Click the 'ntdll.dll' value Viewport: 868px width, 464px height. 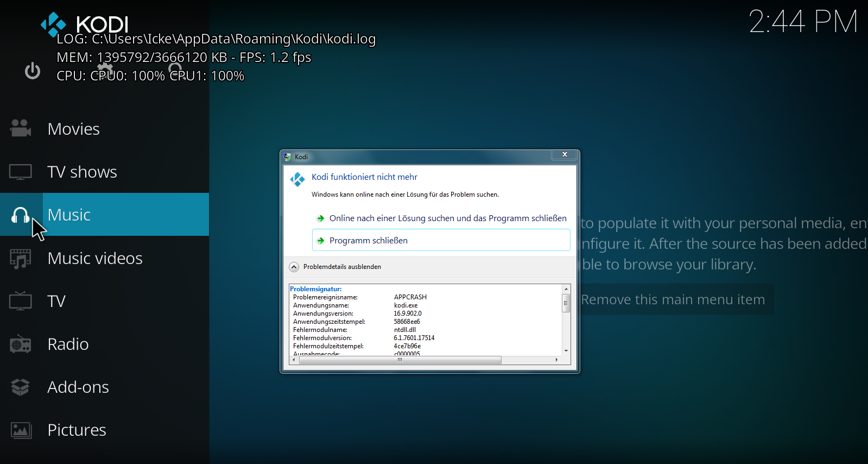(x=405, y=330)
